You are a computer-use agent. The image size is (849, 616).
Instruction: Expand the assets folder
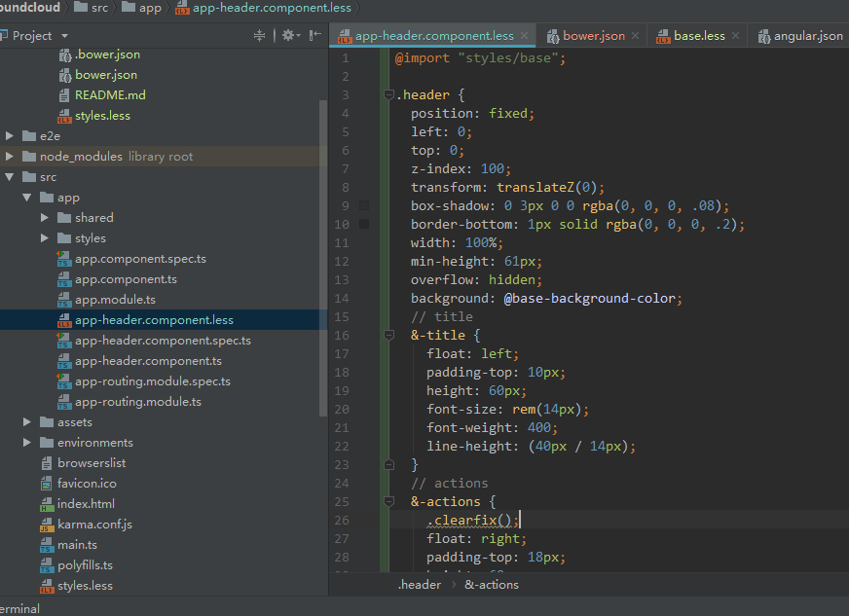pyautogui.click(x=26, y=421)
